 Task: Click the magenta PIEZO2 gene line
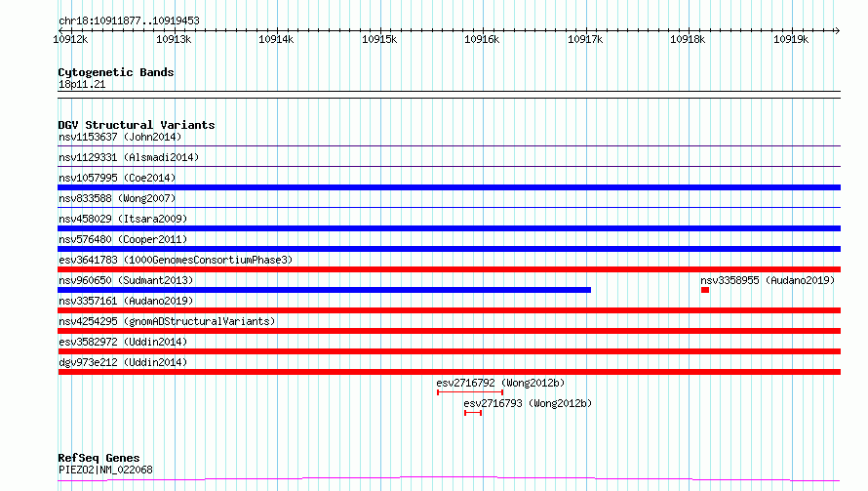[x=449, y=479]
